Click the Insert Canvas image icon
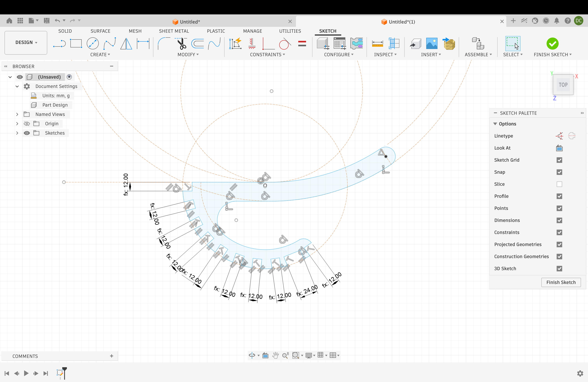This screenshot has height=382, width=588. (432, 44)
